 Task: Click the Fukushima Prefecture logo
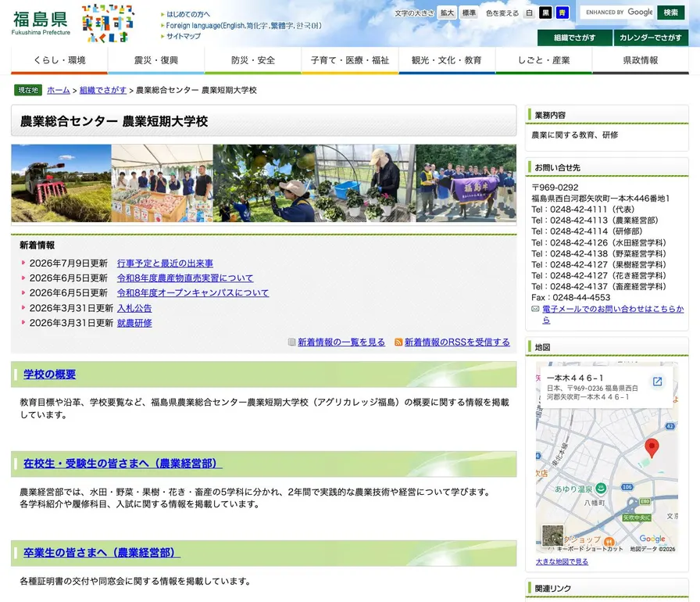(41, 23)
